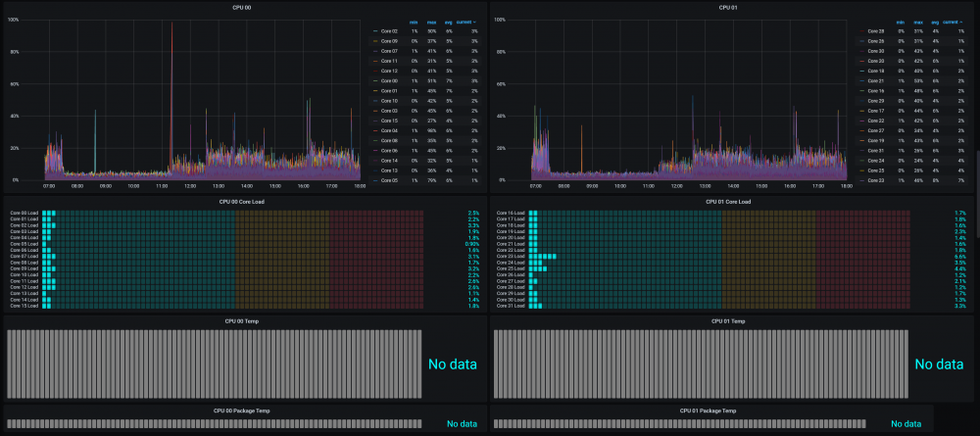This screenshot has height=436, width=980.
Task: Click the Core 23 legend color marker
Action: point(861,180)
